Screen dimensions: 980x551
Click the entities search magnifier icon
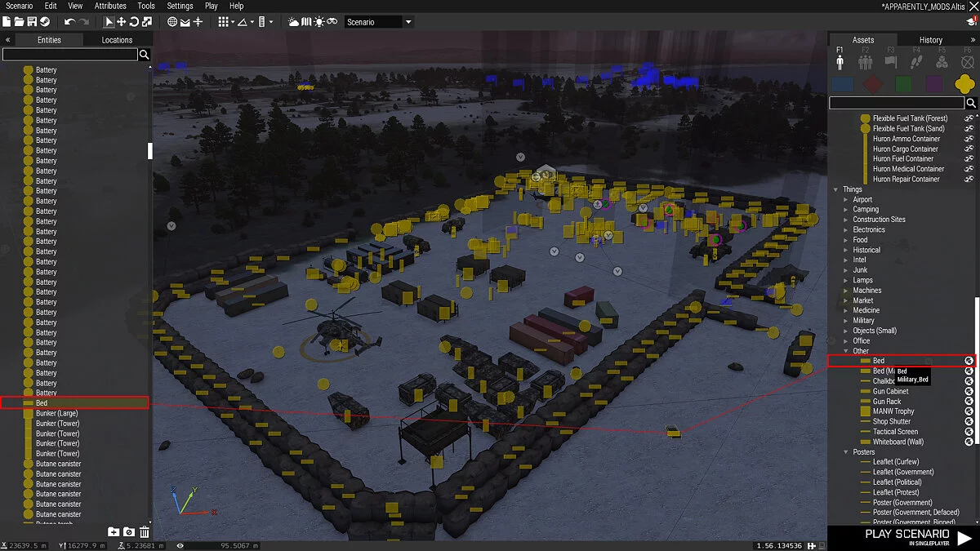click(145, 55)
